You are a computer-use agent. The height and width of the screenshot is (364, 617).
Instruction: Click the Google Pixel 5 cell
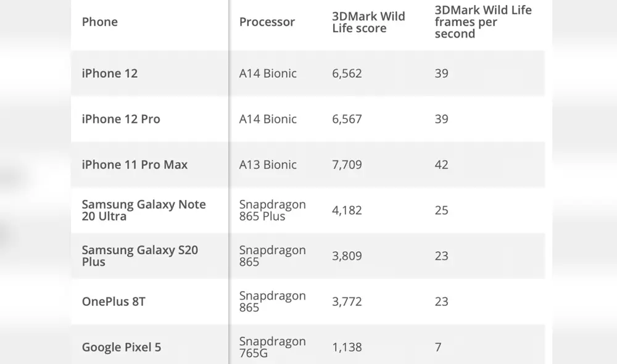(x=122, y=347)
